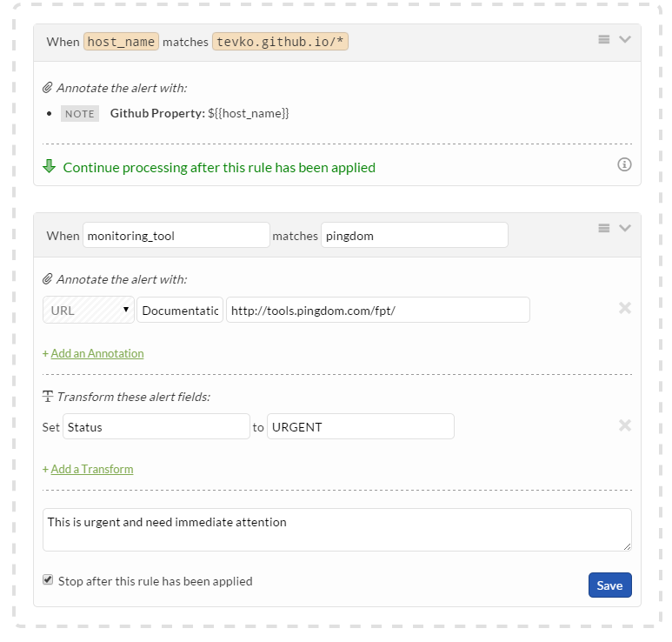
Task: Click the URGENT transform value field
Action: (x=360, y=426)
